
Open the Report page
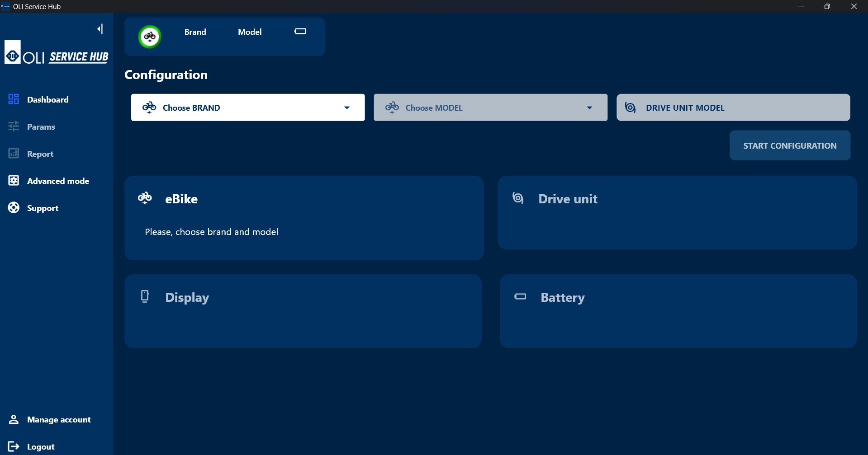coord(40,154)
